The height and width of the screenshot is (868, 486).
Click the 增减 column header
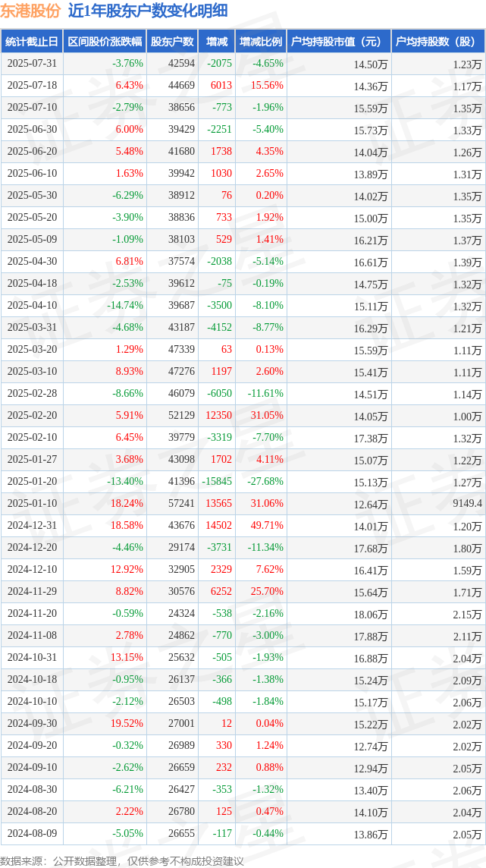[x=215, y=42]
